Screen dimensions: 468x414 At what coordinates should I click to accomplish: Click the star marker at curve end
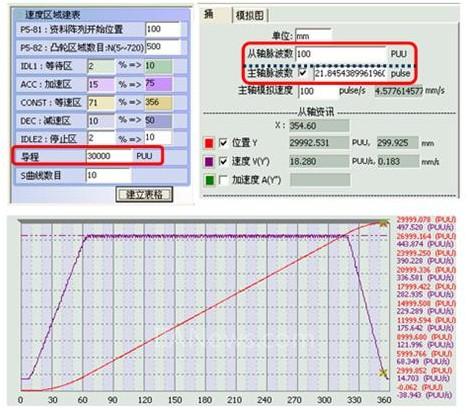[x=384, y=223]
